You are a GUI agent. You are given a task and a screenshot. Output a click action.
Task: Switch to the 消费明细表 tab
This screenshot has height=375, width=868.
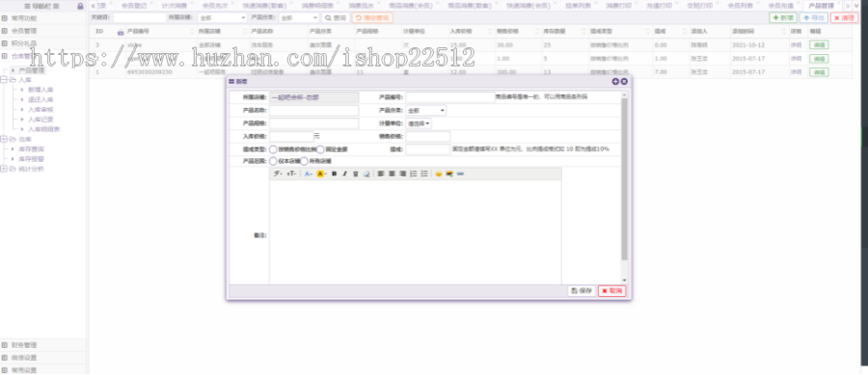[x=317, y=6]
